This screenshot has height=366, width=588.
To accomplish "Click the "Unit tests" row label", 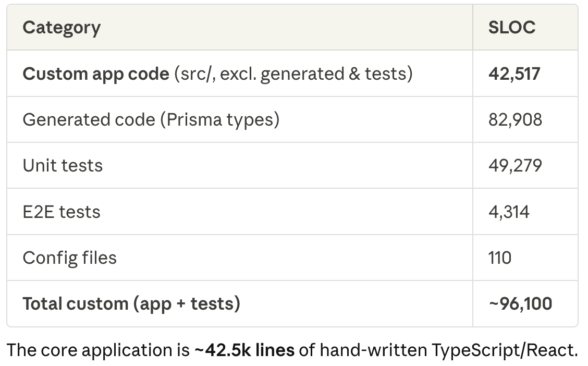I will [63, 165].
